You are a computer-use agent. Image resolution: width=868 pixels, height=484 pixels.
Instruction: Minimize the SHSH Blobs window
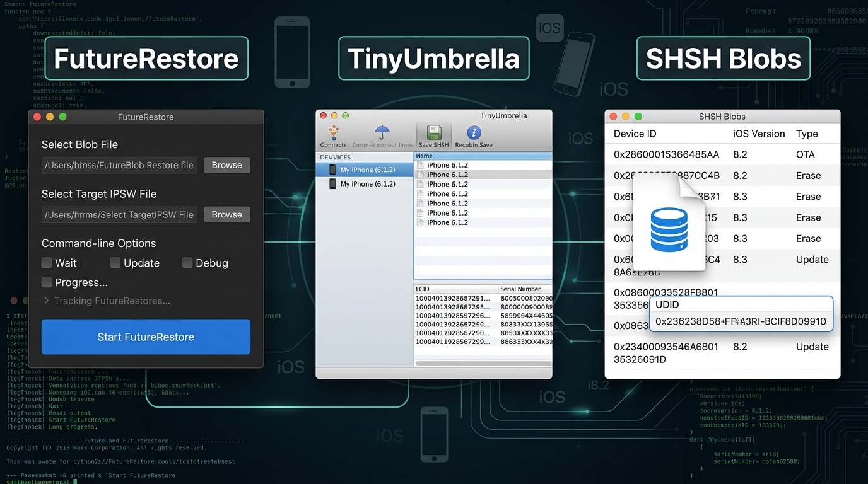point(626,117)
